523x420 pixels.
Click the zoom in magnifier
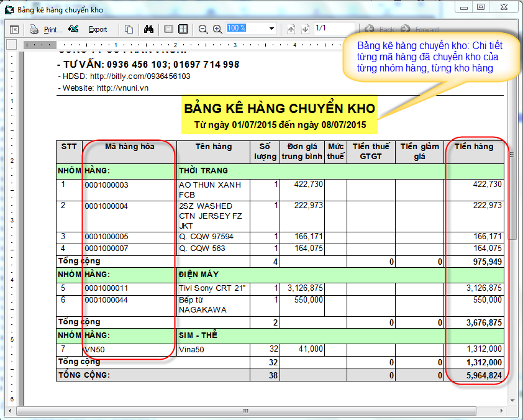click(x=217, y=29)
